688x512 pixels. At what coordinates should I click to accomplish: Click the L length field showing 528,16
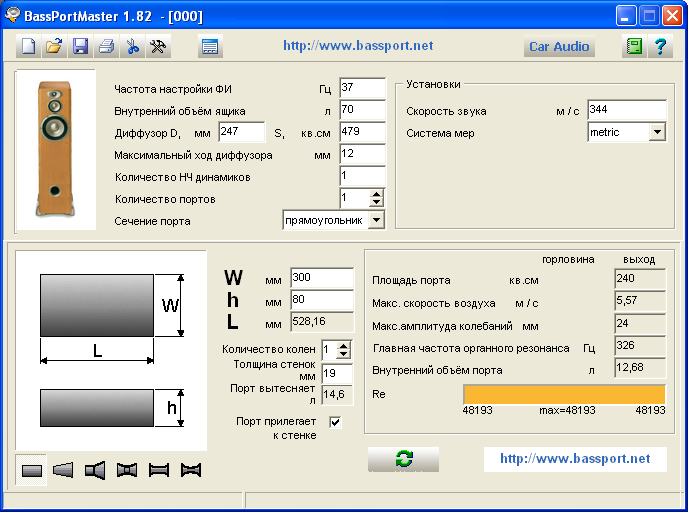pos(322,322)
